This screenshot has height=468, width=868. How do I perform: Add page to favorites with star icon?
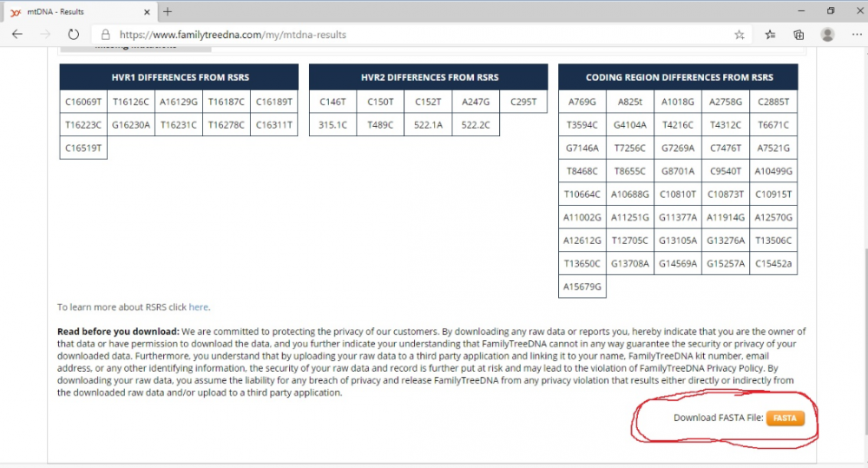pos(739,35)
